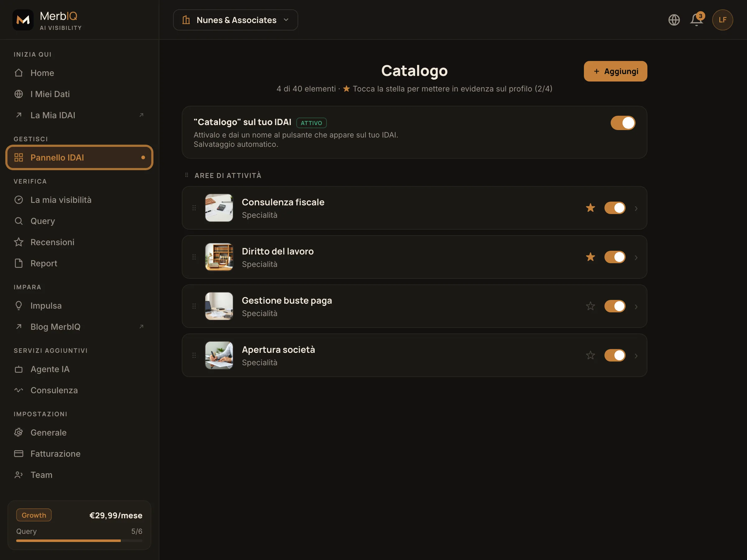Click the Pannello IDAI grid icon
Image resolution: width=747 pixels, height=560 pixels.
point(19,157)
